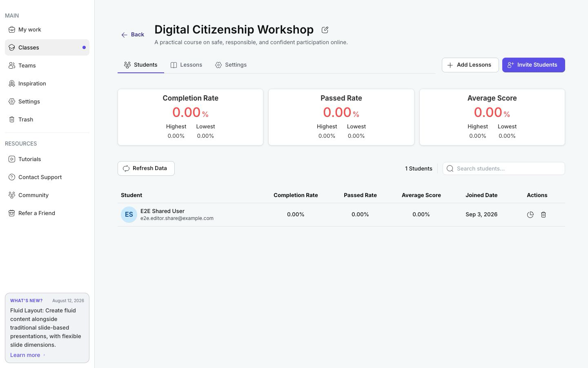
Task: Click the edit class title pencil icon
Action: click(325, 30)
